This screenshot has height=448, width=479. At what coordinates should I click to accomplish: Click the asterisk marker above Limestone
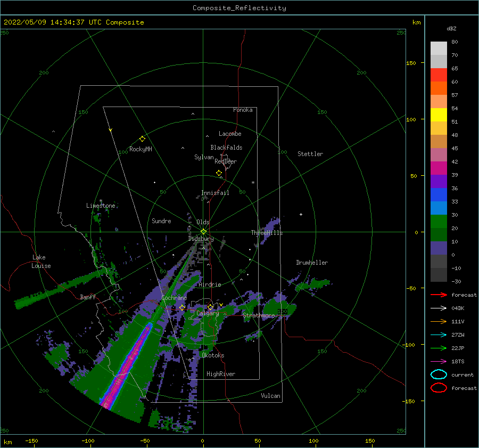[101, 201]
